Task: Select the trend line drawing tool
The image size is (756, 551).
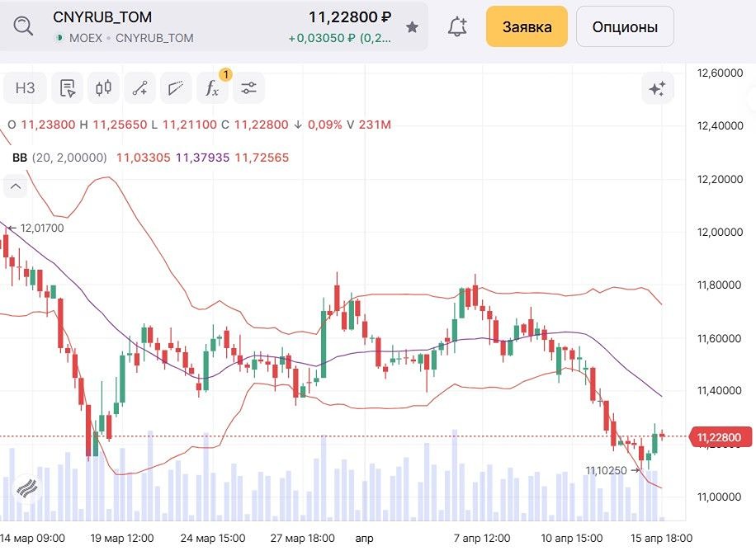Action: pyautogui.click(x=139, y=88)
